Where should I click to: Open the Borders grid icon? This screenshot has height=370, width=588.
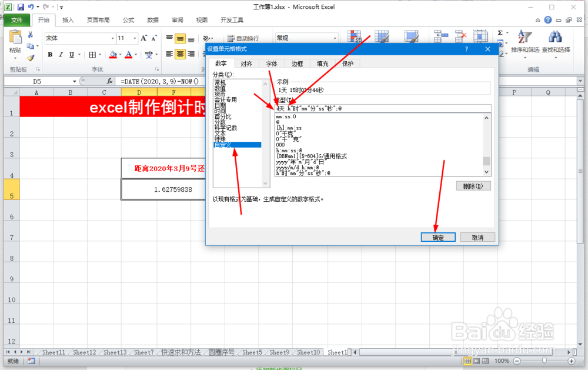pos(93,55)
